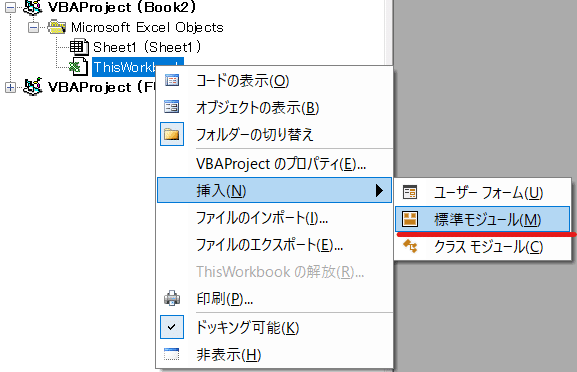Insert クラス モジュール(C) from submenu

click(x=482, y=246)
